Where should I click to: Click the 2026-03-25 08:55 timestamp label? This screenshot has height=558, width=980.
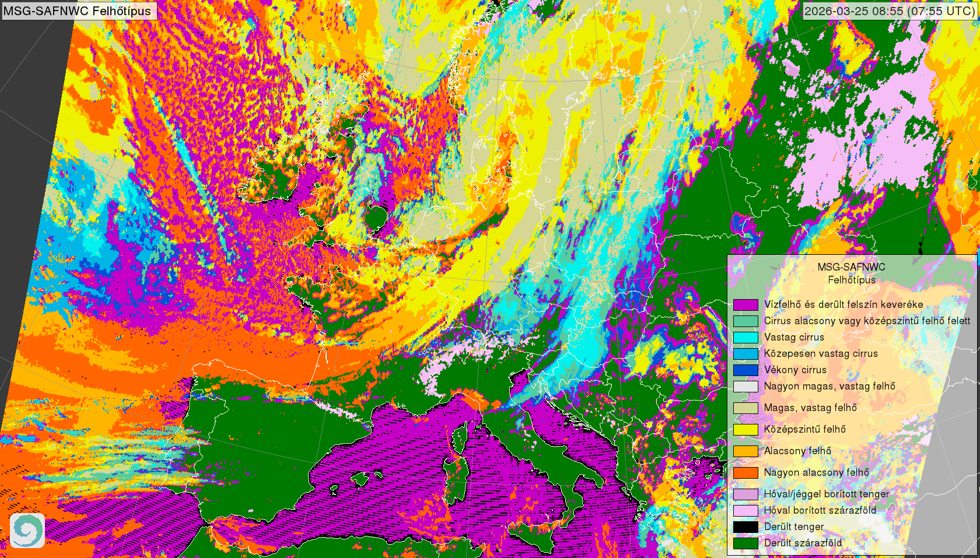889,11
